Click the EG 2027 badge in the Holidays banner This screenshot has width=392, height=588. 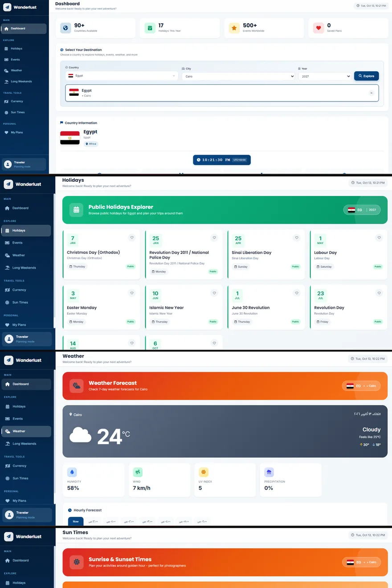click(x=362, y=210)
